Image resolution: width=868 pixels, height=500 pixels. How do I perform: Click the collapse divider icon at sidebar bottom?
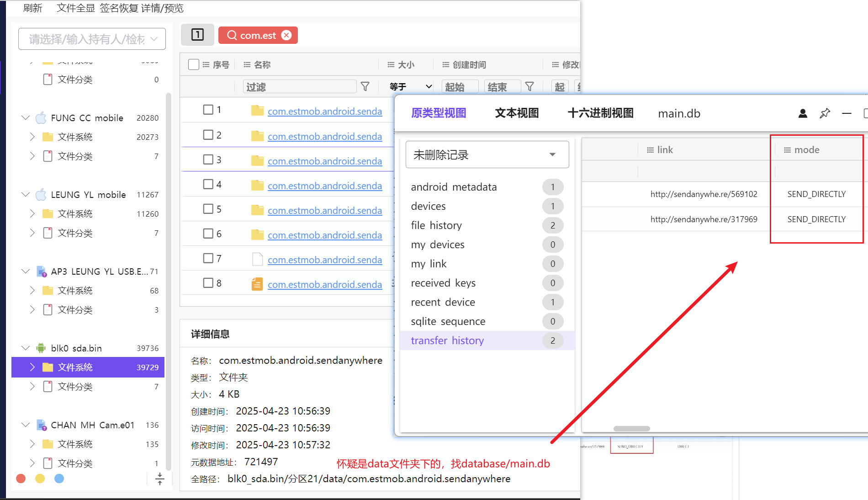click(x=159, y=479)
